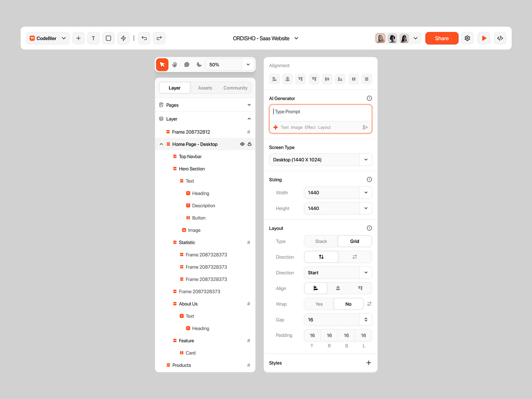Expand the Pages section

pos(249,105)
